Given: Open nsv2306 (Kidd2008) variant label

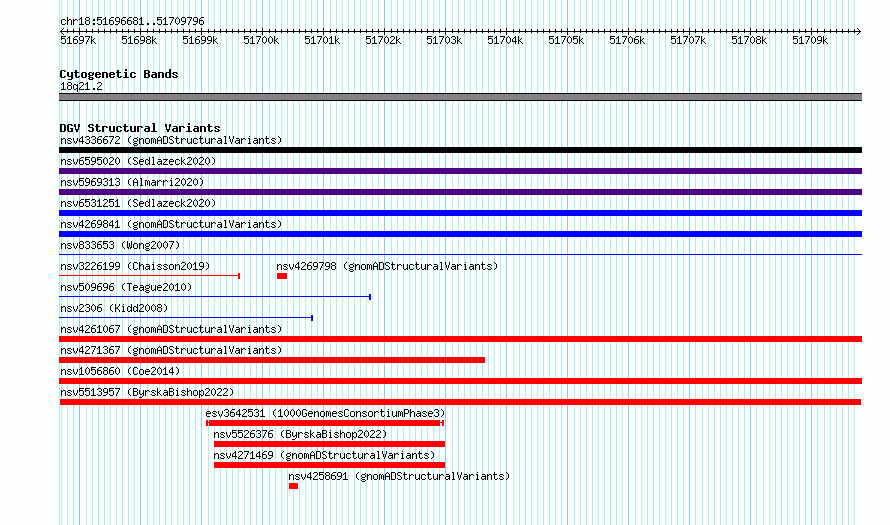Looking at the screenshot, I should [x=114, y=308].
